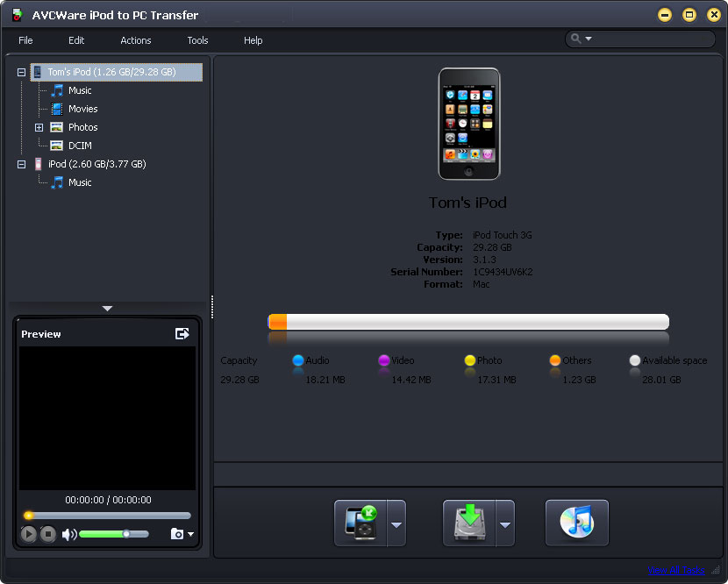Viewport: 728px width, 584px height.
Task: Click the orange Others legend dot
Action: point(555,360)
